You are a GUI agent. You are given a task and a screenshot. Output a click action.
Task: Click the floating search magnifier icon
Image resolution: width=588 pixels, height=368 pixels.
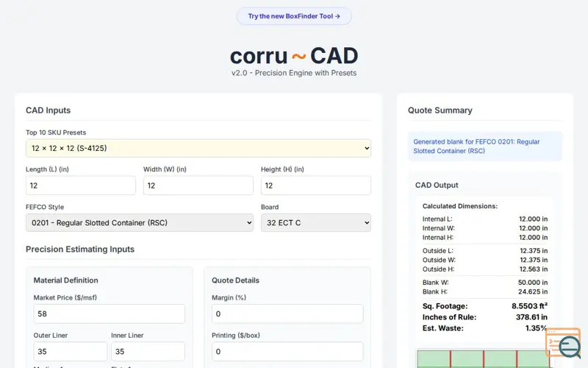563,343
